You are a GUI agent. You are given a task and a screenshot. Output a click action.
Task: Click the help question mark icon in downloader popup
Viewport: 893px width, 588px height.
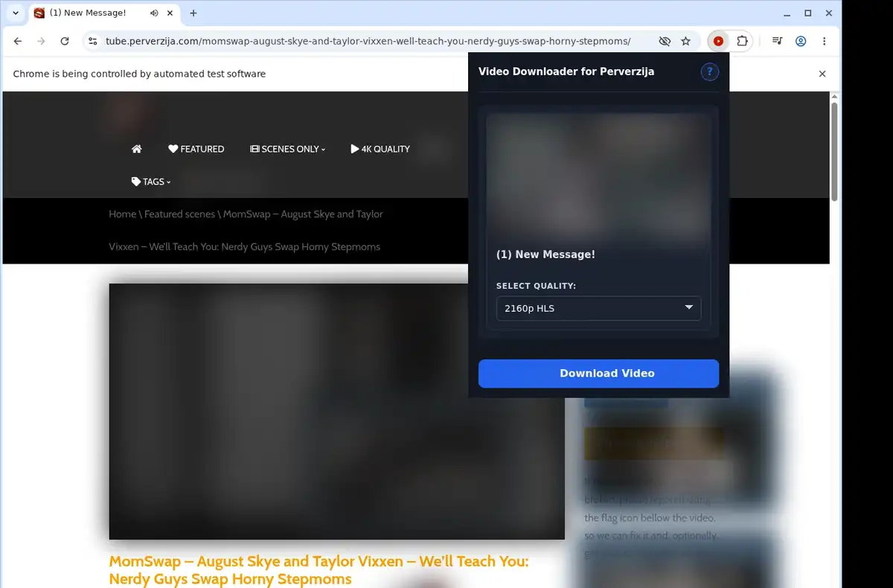click(709, 72)
